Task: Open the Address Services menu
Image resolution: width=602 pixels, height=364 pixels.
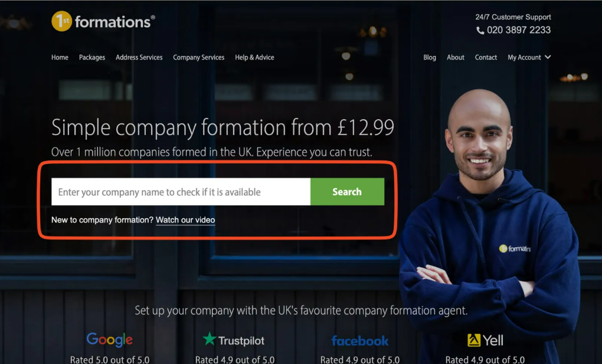Action: click(139, 57)
